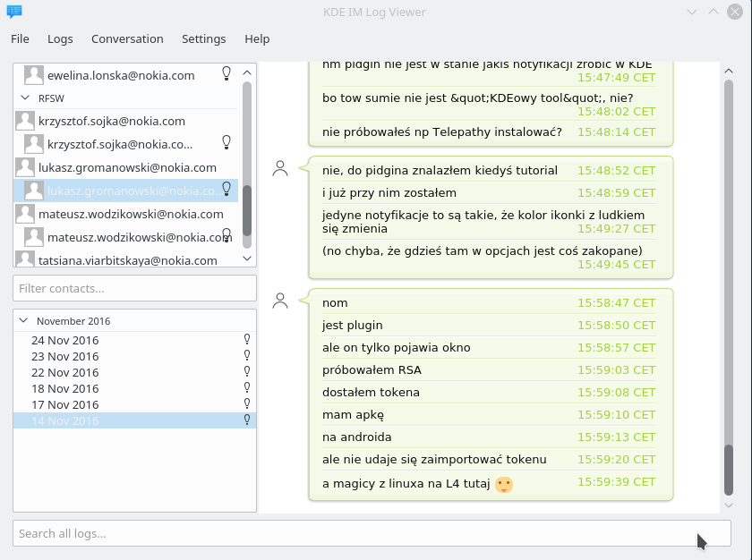The width and height of the screenshot is (752, 560).
Task: Click lightbulb icon on 18 Nov 2016 row
Action: pyautogui.click(x=247, y=387)
